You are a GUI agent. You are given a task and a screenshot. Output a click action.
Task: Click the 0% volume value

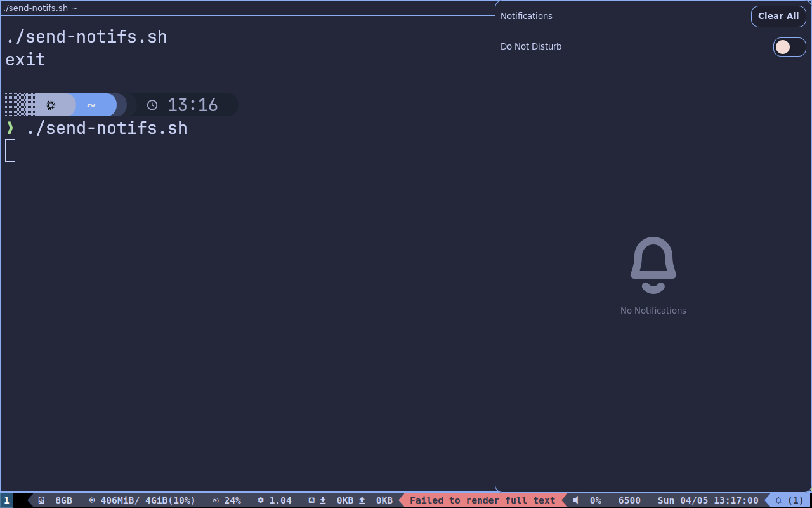tap(596, 500)
